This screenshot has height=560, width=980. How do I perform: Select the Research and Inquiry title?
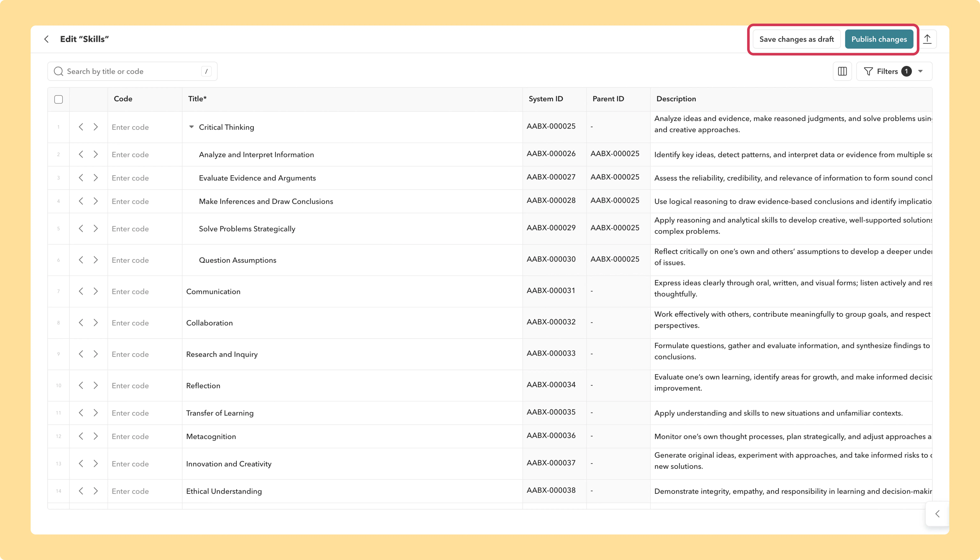click(222, 354)
